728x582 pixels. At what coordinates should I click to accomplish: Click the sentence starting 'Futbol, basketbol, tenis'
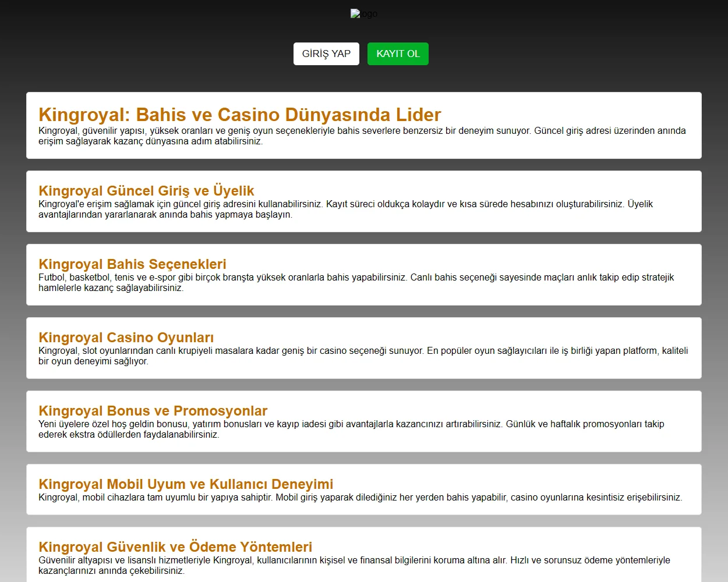(222, 278)
